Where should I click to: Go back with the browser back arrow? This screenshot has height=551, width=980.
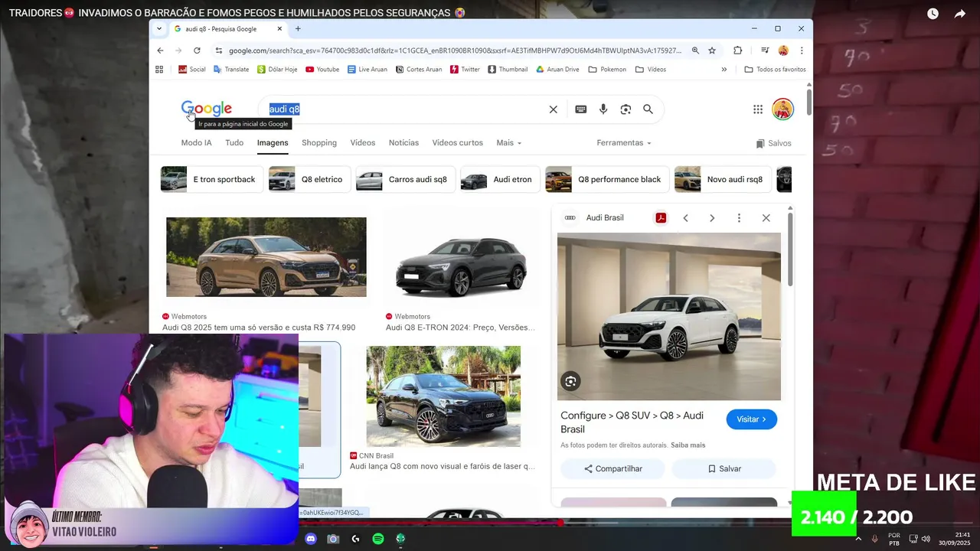point(160,51)
